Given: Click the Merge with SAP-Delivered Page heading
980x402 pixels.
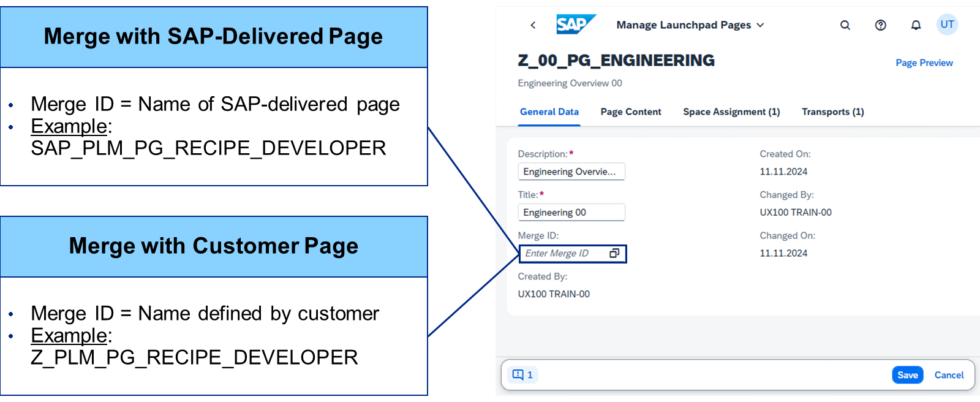Looking at the screenshot, I should pos(213,37).
